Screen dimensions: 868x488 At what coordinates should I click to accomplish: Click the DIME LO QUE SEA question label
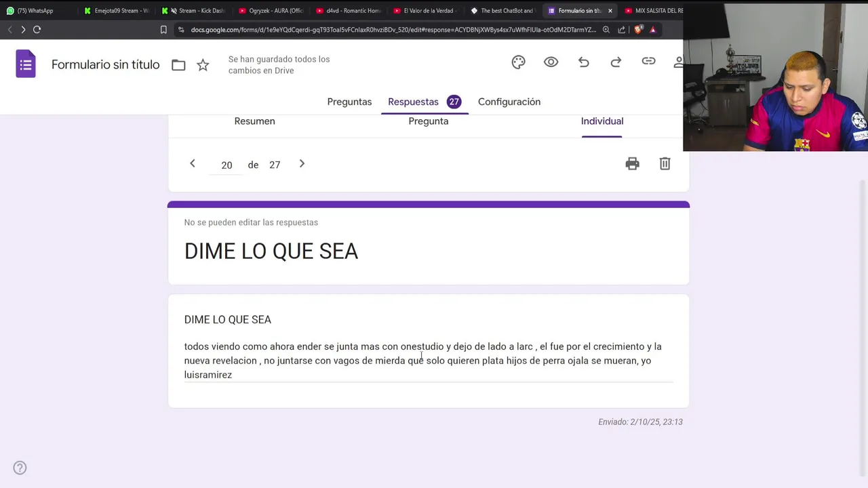coord(228,319)
